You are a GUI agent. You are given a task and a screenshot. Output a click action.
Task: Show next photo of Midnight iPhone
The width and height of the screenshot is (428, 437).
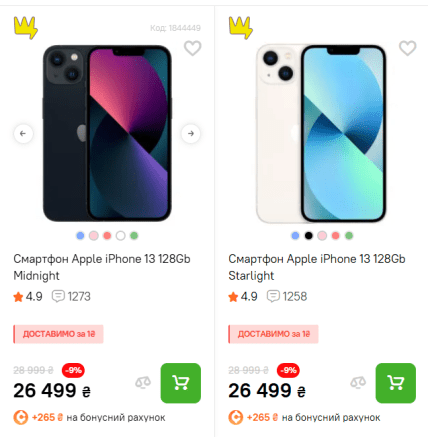pos(191,134)
